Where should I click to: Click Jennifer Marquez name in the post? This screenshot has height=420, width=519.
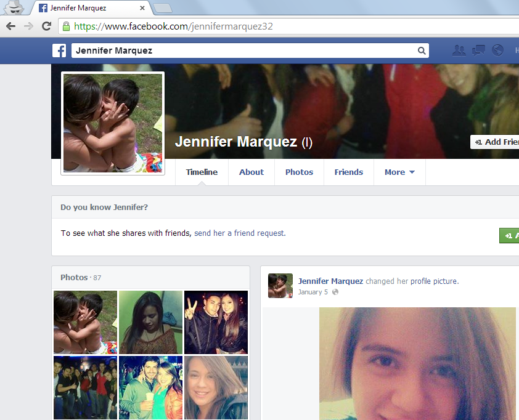click(330, 281)
